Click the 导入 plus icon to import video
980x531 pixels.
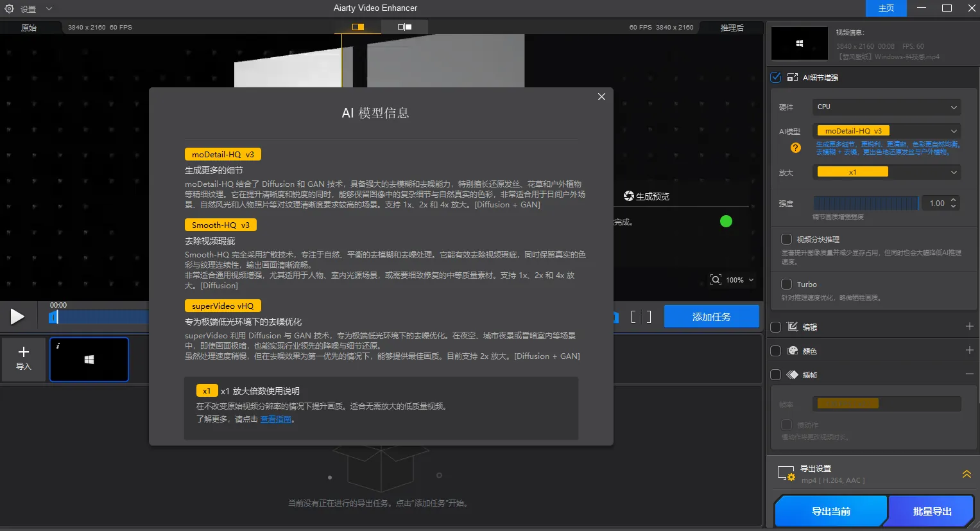(x=23, y=352)
